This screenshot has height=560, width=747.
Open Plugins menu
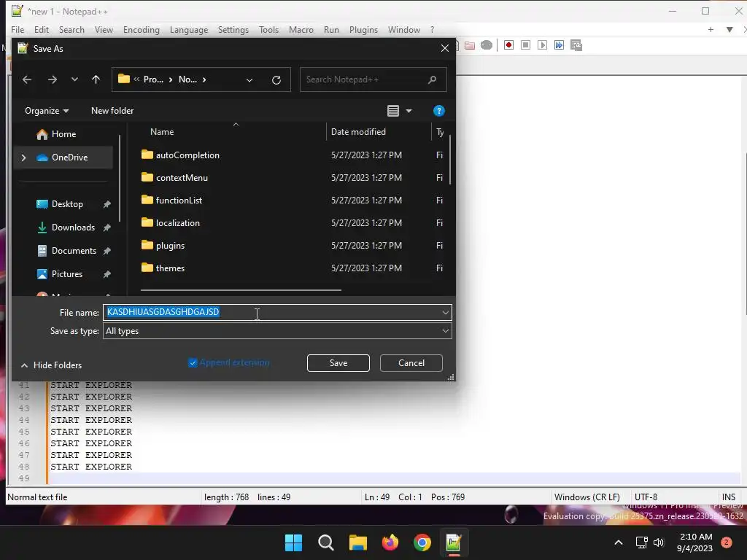click(x=363, y=29)
